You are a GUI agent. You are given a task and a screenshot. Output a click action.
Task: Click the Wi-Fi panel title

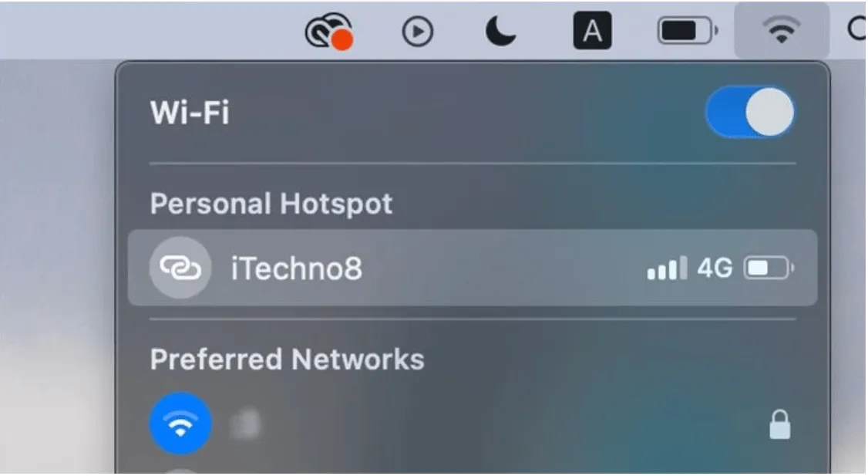point(190,113)
